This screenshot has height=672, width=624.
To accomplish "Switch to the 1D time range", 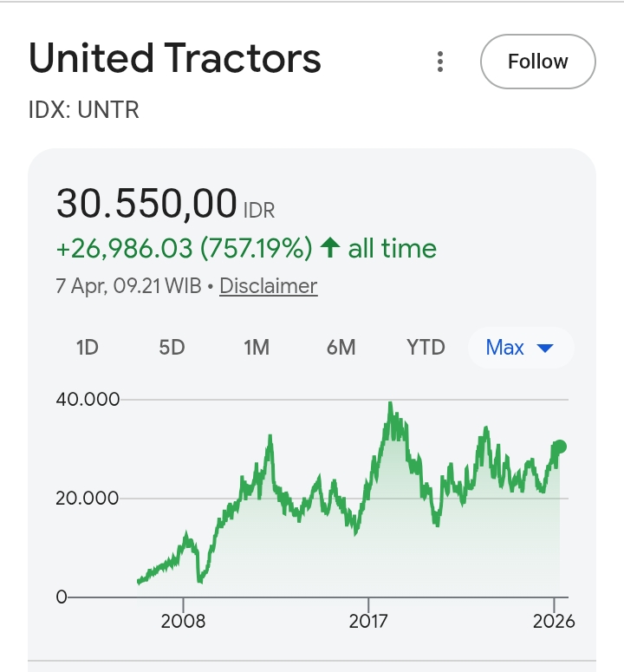I will (x=88, y=348).
